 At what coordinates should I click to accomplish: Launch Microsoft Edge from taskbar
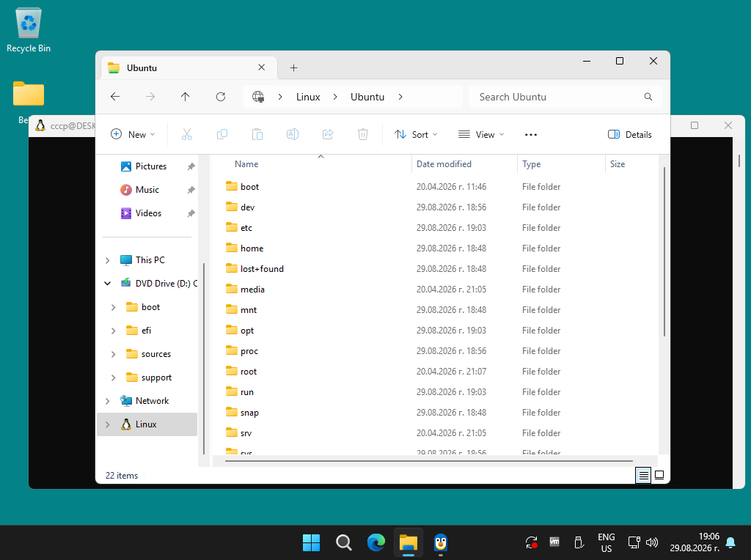376,542
